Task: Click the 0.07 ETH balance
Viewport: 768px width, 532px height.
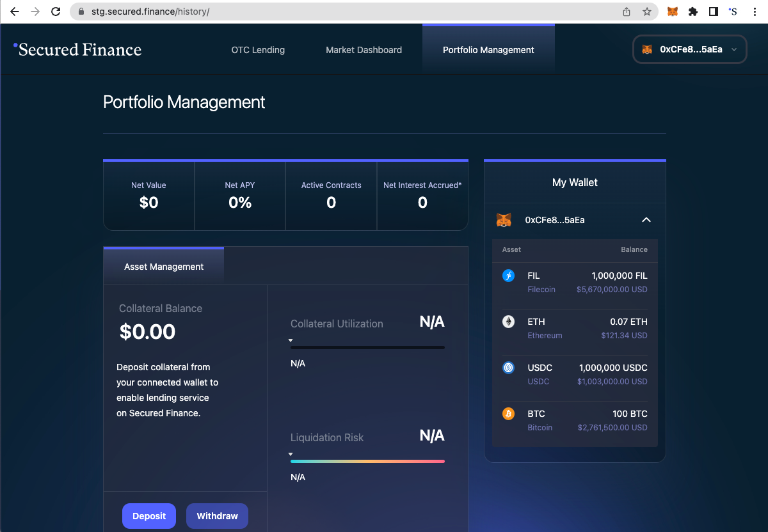Action: click(x=629, y=322)
